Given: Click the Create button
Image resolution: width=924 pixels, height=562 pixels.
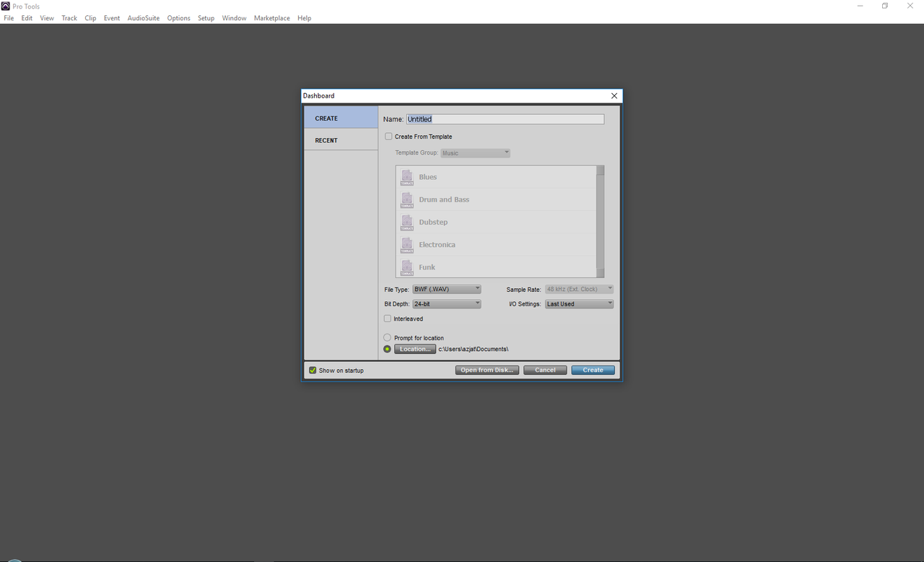Looking at the screenshot, I should pos(593,370).
